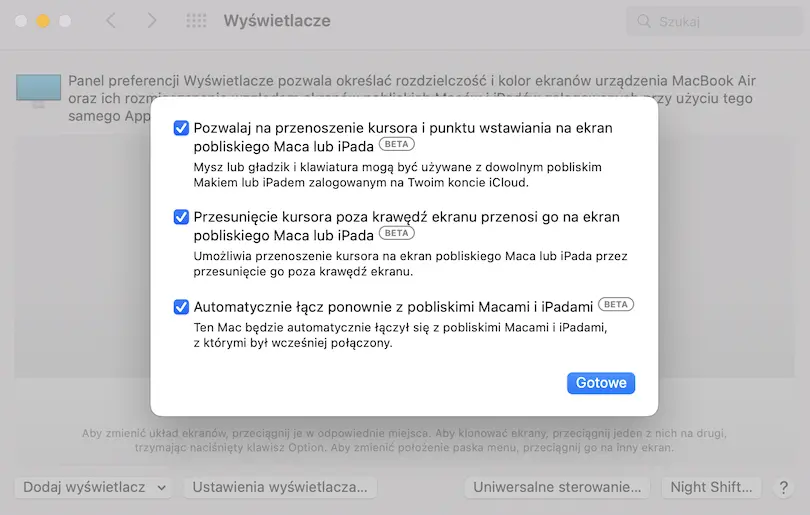The image size is (810, 515).
Task: Click the Gotowe button
Action: (601, 383)
